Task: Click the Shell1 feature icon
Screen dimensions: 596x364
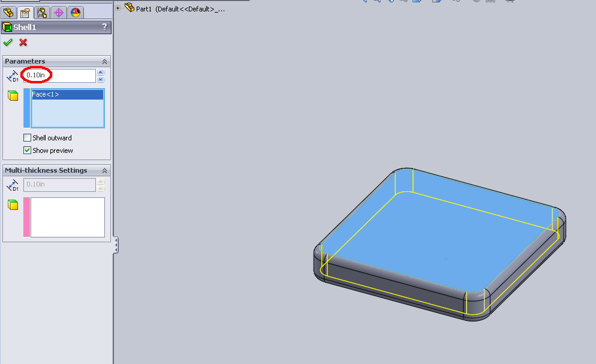Action: [7, 27]
